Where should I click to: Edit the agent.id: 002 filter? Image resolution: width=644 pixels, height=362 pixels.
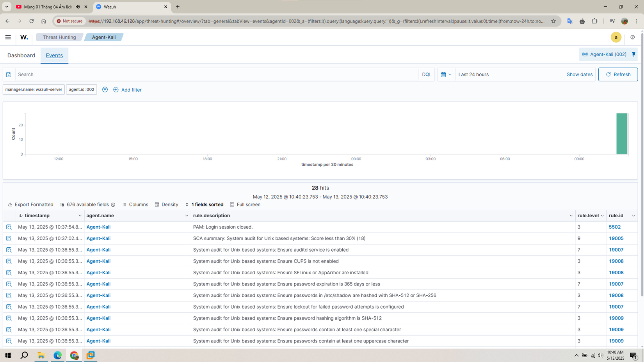tap(82, 89)
